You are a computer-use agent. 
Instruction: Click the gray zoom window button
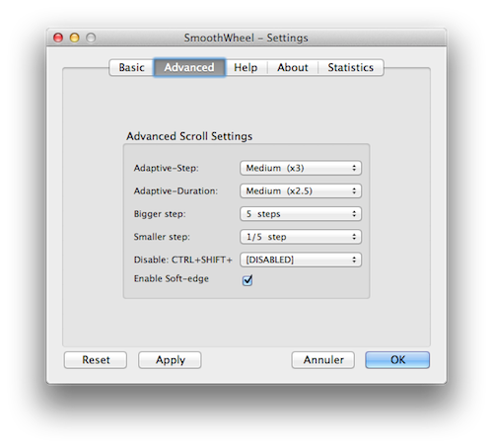[91, 37]
